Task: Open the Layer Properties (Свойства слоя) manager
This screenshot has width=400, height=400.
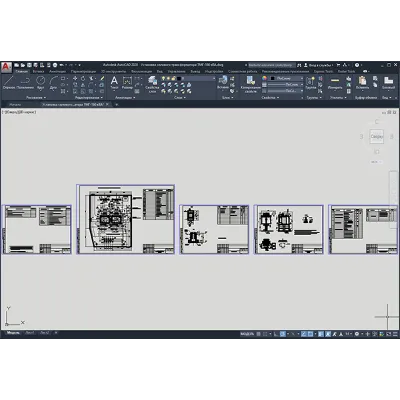Action: coord(152,85)
